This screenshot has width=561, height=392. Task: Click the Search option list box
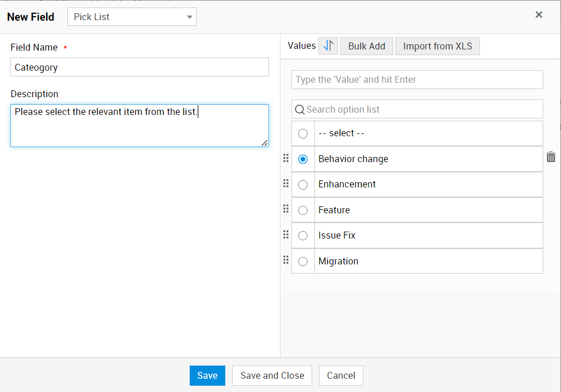click(422, 109)
